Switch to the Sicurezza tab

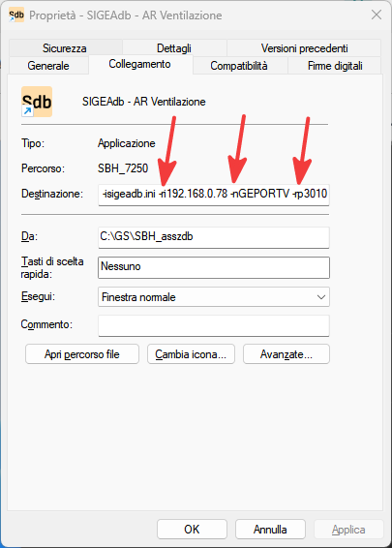point(65,47)
